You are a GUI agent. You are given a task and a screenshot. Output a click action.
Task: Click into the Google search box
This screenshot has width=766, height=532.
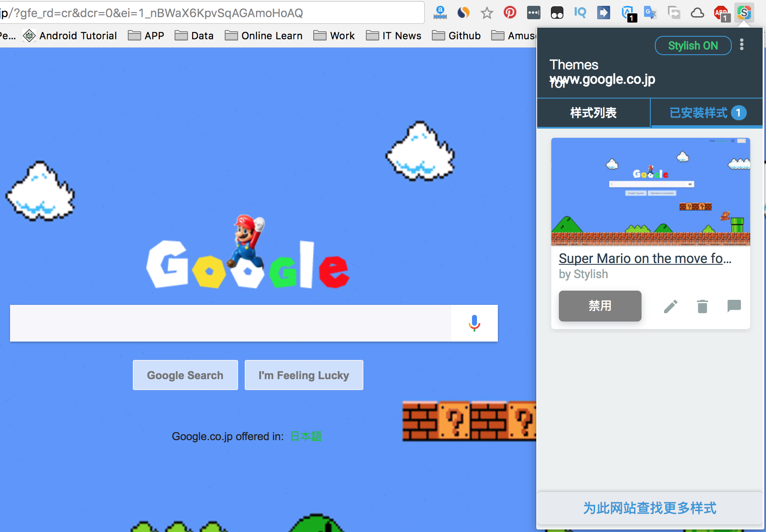point(230,323)
